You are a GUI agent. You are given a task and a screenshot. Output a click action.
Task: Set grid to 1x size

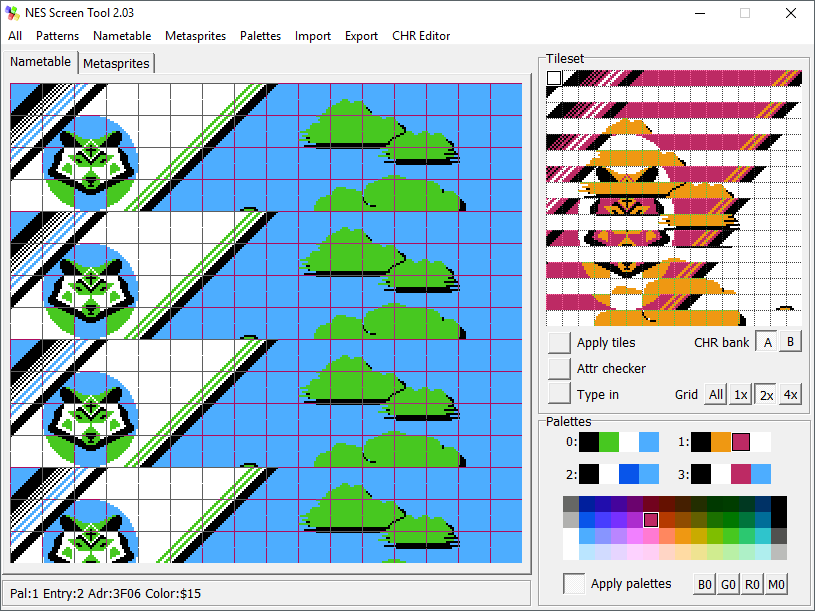point(741,394)
